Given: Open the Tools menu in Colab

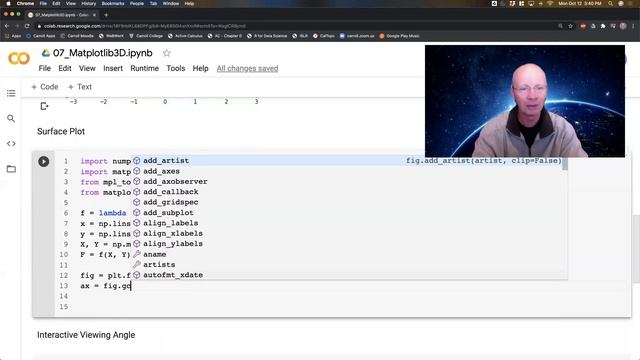Looking at the screenshot, I should 176,68.
